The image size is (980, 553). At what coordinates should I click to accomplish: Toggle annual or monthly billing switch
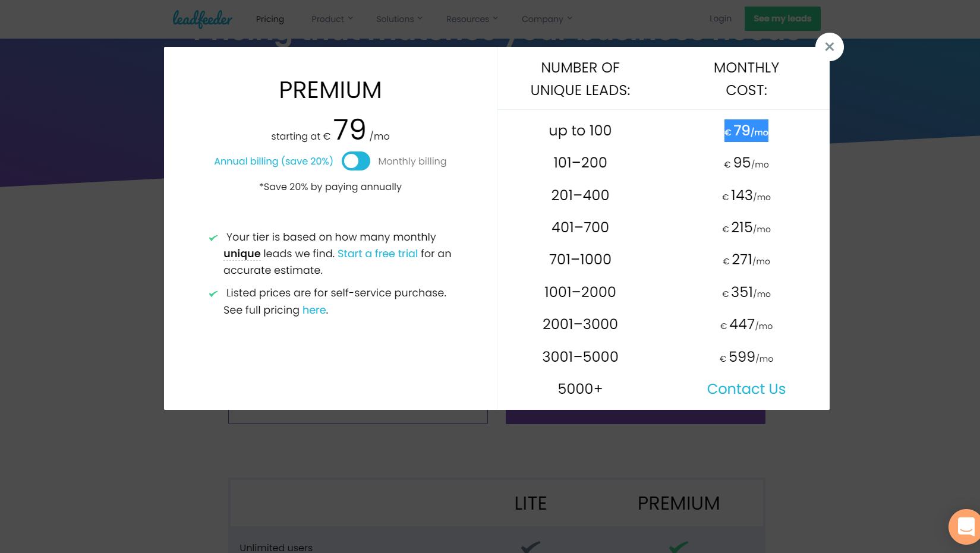(x=355, y=161)
